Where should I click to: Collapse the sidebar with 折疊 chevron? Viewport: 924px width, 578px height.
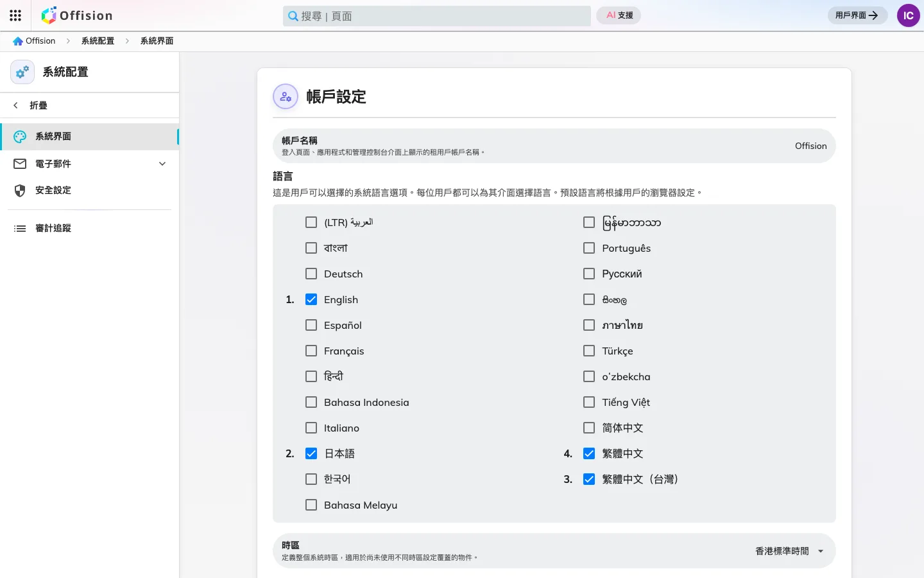(x=16, y=105)
